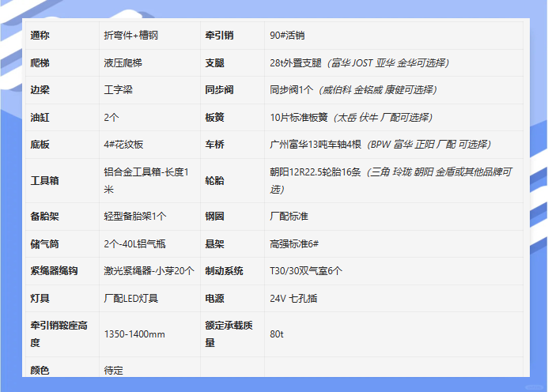Select the 24V 七孔插 value

tap(293, 299)
